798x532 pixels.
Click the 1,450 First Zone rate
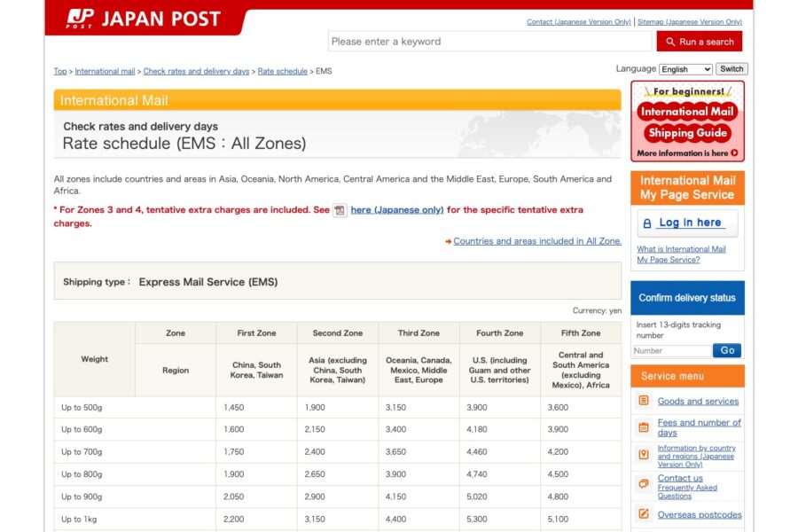click(233, 407)
